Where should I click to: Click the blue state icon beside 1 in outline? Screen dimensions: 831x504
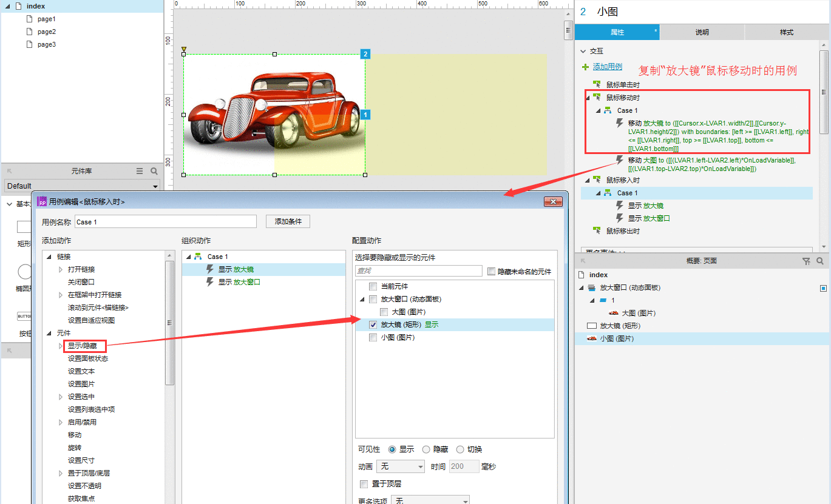[x=603, y=301]
